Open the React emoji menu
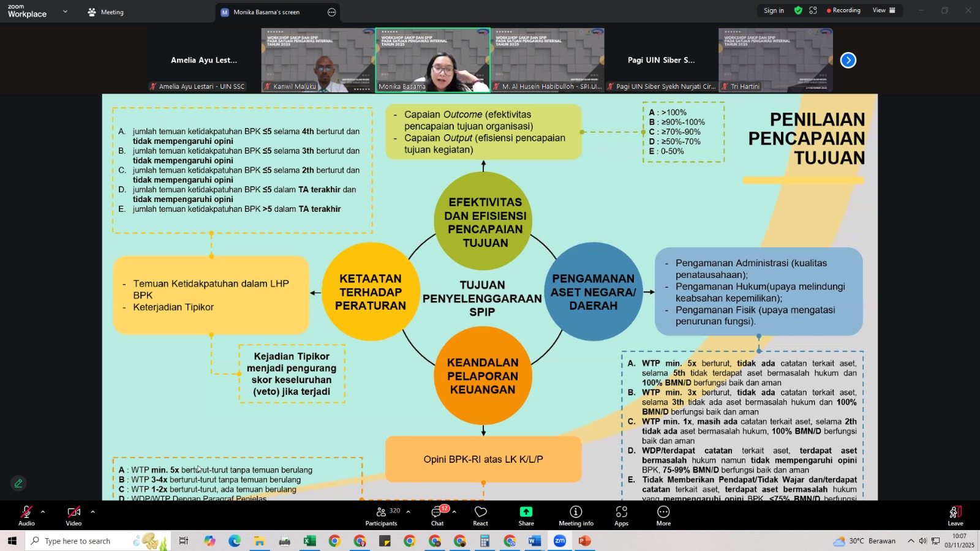This screenshot has width=980, height=551. [x=480, y=515]
